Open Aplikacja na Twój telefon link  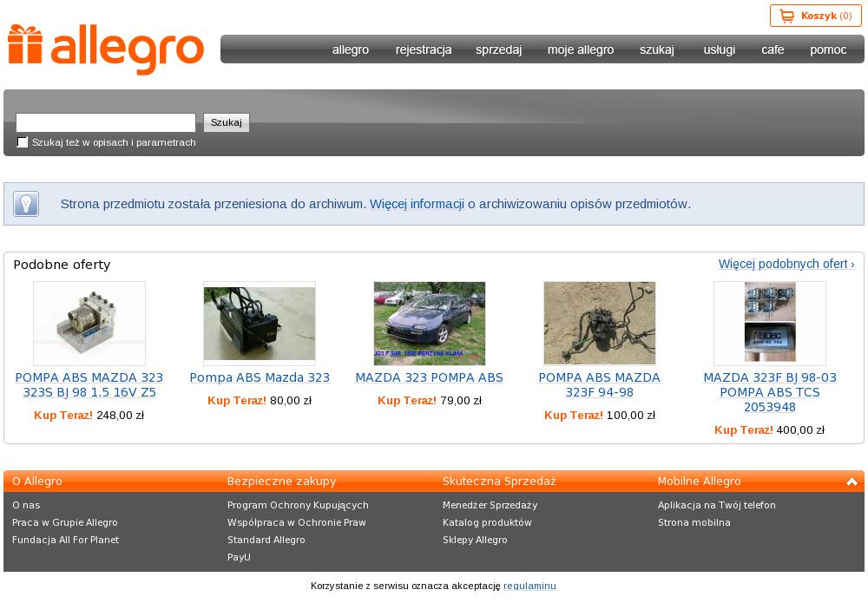pyautogui.click(x=717, y=505)
